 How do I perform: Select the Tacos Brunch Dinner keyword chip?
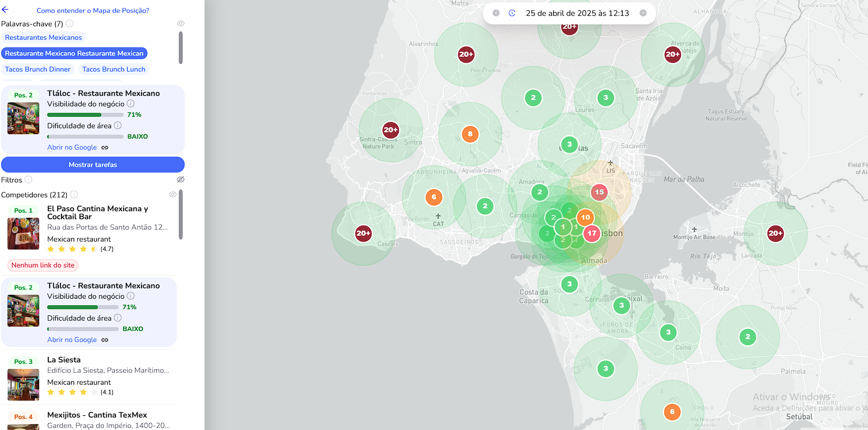tap(38, 69)
